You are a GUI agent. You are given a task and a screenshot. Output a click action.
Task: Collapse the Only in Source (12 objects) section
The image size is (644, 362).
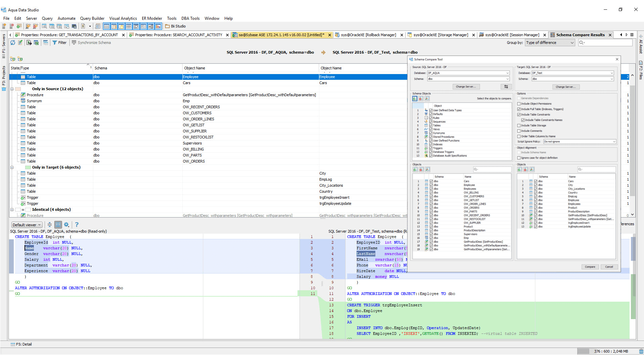(x=12, y=89)
